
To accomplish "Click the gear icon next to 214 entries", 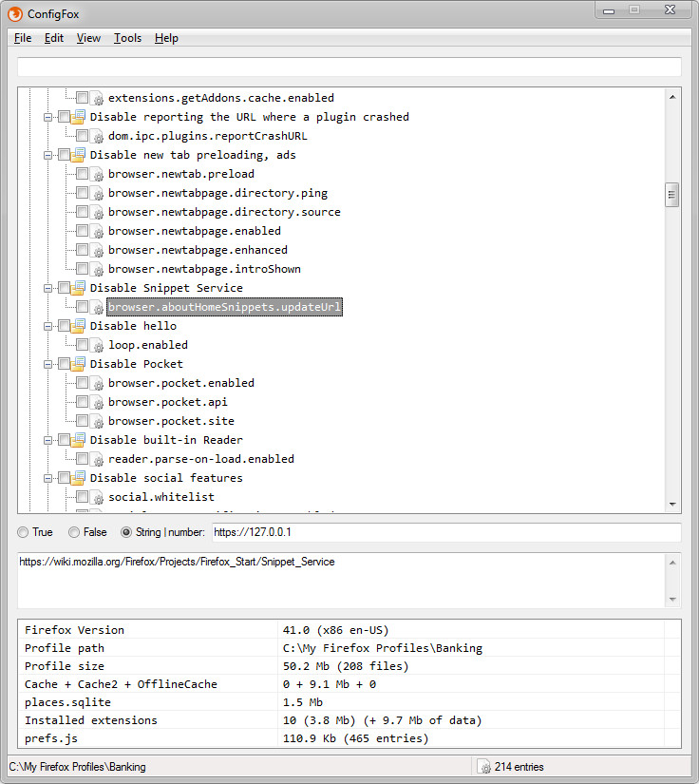I will [483, 767].
